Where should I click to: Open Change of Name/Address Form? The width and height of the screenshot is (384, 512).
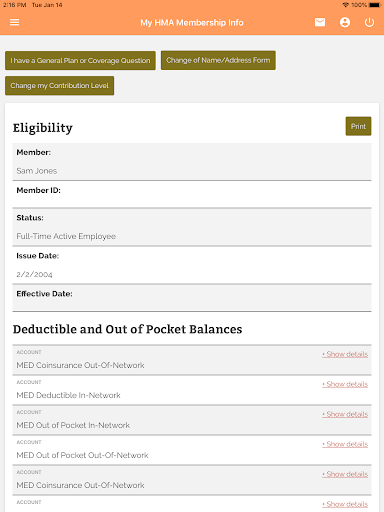click(218, 60)
